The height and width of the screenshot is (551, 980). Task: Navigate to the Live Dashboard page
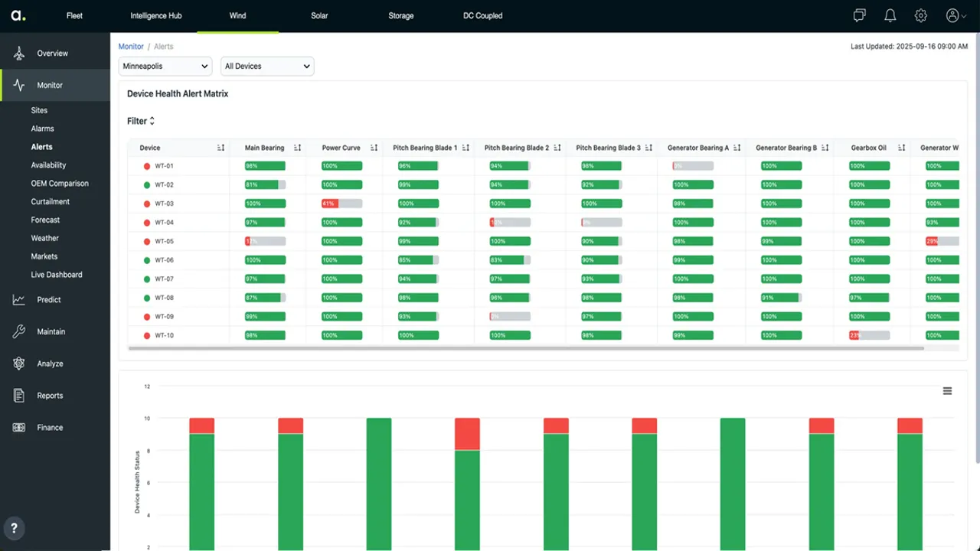57,275
